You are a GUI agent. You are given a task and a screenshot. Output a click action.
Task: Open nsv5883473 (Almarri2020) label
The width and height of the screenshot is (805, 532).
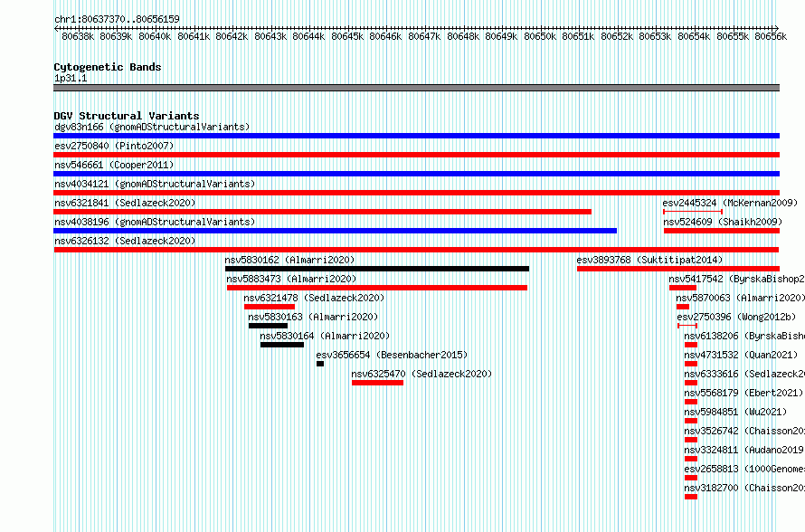(291, 279)
